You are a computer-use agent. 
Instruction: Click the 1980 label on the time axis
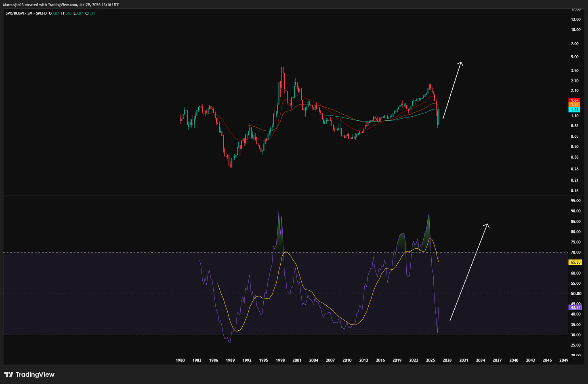(180, 360)
